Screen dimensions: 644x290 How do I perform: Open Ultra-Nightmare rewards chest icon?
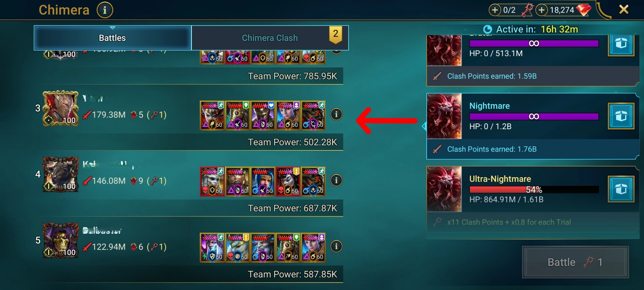pyautogui.click(x=621, y=189)
